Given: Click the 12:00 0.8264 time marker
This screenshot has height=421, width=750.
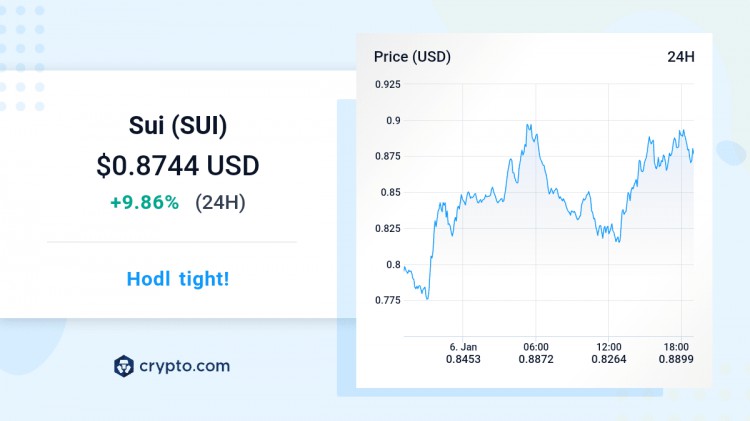Looking at the screenshot, I should [x=608, y=353].
